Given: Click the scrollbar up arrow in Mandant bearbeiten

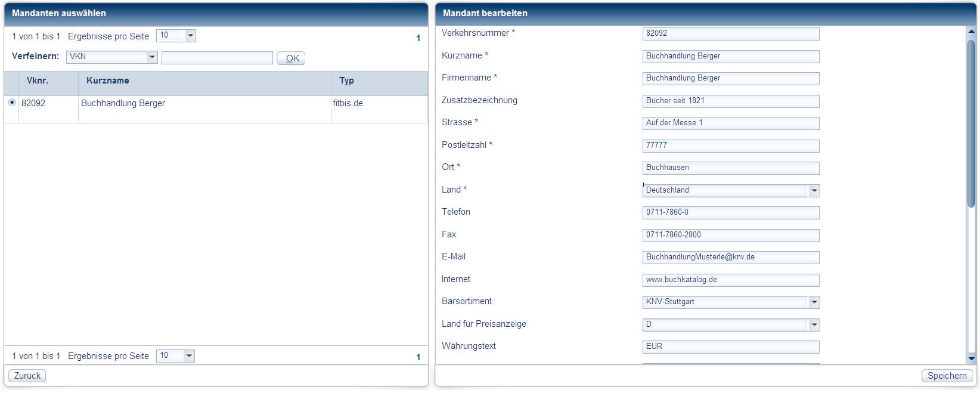Looking at the screenshot, I should [x=971, y=32].
